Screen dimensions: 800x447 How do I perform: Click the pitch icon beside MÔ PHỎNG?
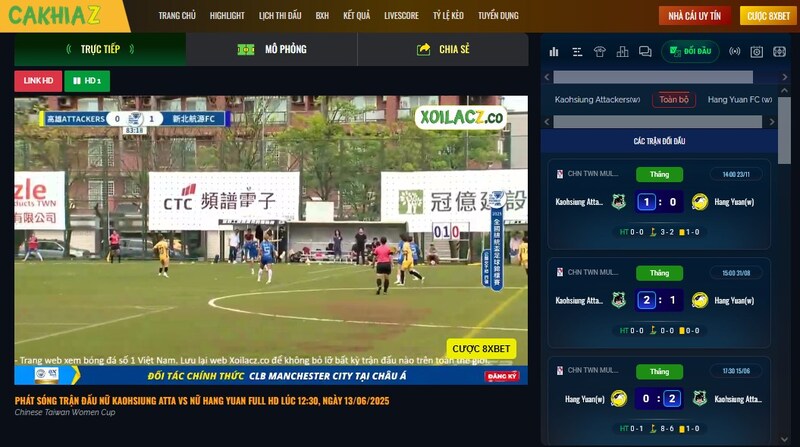[246, 49]
